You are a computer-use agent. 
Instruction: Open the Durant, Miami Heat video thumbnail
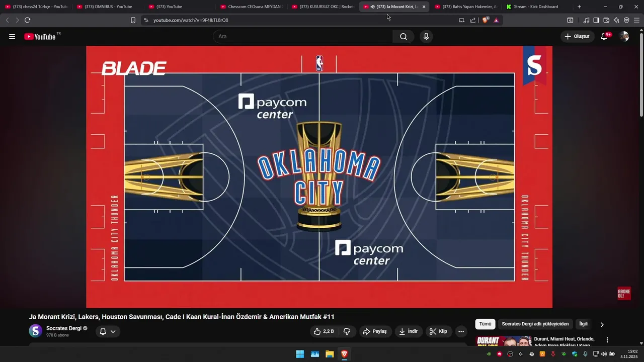[x=504, y=341]
